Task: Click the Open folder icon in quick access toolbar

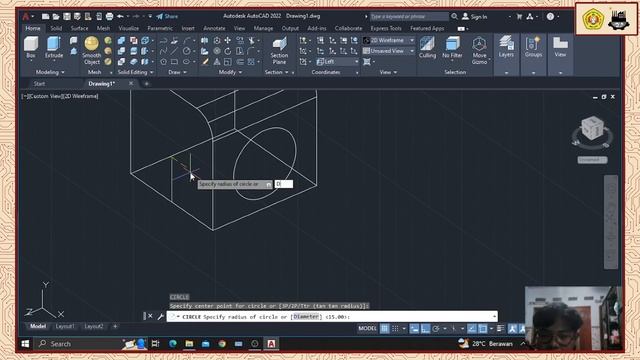Action: (56, 16)
